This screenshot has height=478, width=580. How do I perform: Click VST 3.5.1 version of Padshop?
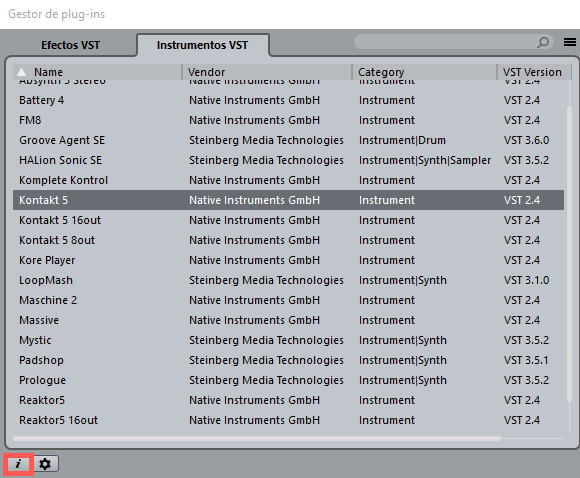(x=526, y=360)
